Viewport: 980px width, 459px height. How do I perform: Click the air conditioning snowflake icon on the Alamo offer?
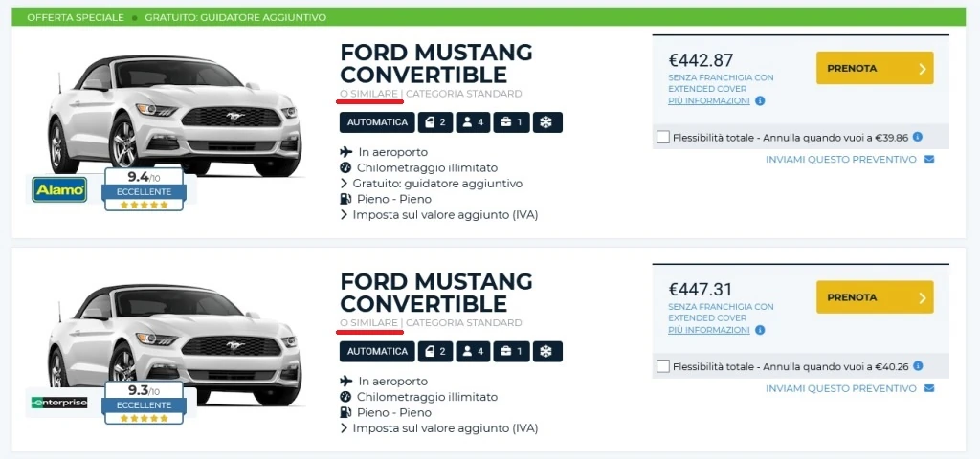click(x=547, y=122)
